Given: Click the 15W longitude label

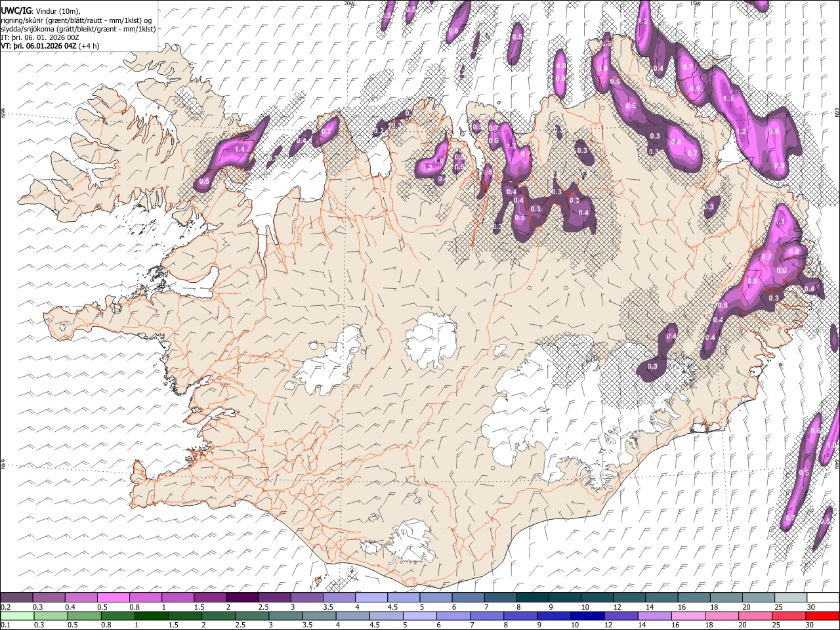Looking at the screenshot, I should [695, 3].
